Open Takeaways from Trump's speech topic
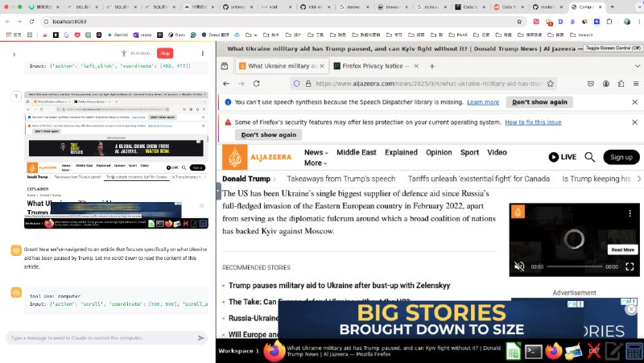The image size is (644, 363). (341, 179)
